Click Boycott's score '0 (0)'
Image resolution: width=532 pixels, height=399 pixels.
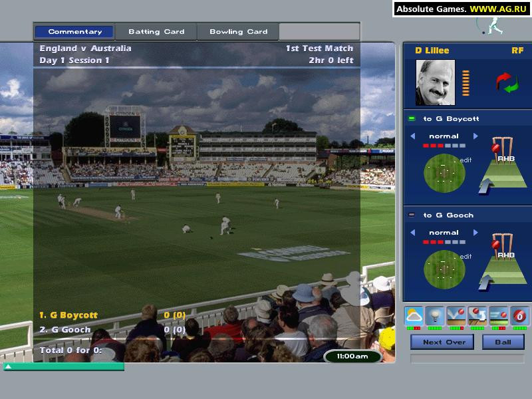pos(175,315)
